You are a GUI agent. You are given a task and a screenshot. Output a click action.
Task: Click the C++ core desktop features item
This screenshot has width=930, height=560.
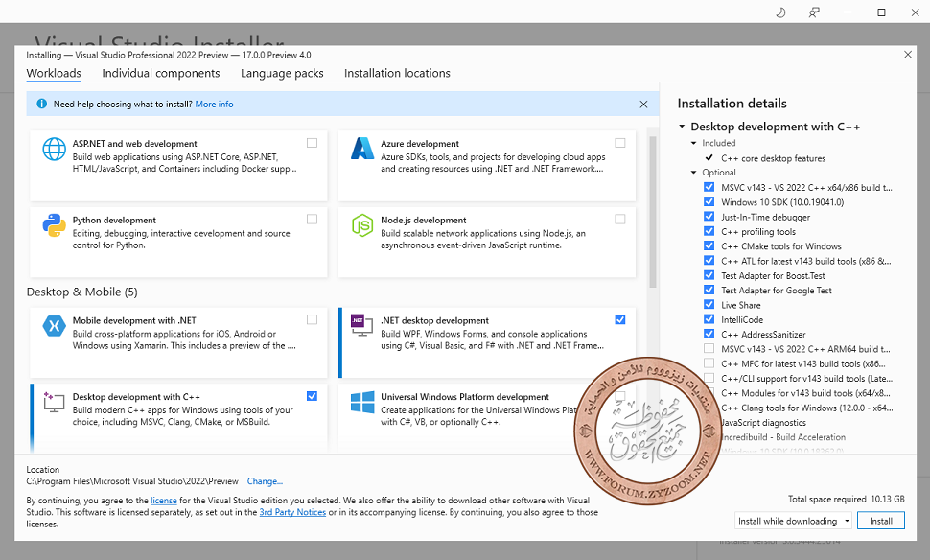tap(773, 158)
